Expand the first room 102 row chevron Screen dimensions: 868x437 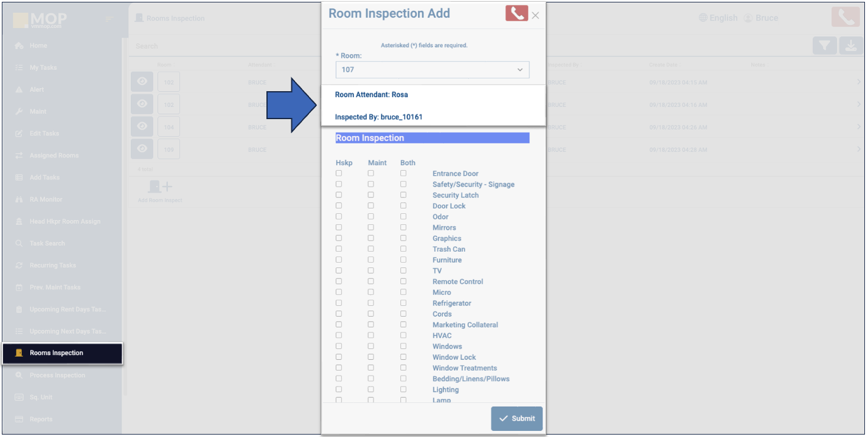tap(859, 83)
